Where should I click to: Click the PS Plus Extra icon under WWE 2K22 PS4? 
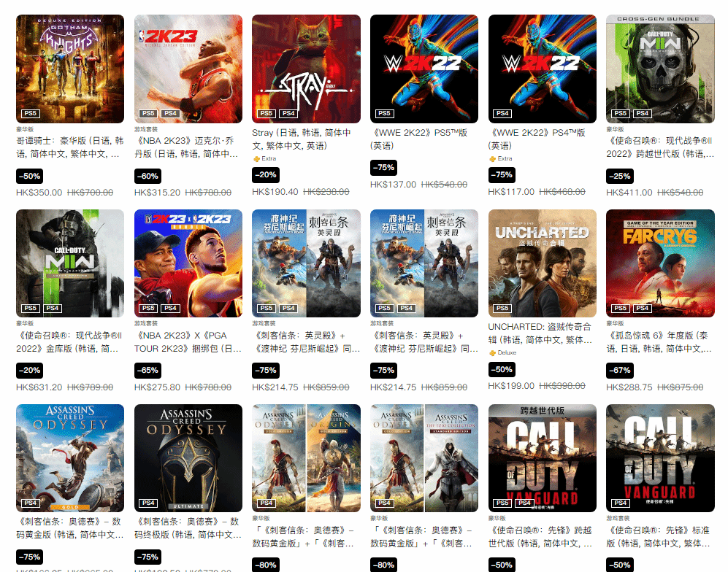point(492,158)
